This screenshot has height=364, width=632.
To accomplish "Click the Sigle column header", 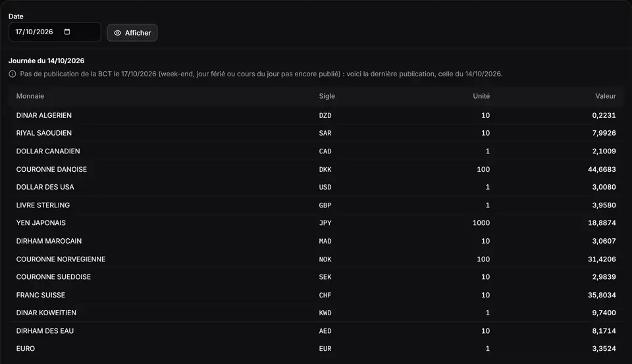I will [x=327, y=96].
